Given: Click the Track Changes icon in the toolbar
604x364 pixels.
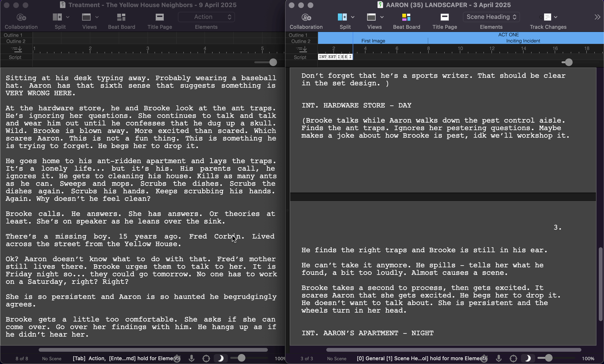Looking at the screenshot, I should (x=547, y=17).
